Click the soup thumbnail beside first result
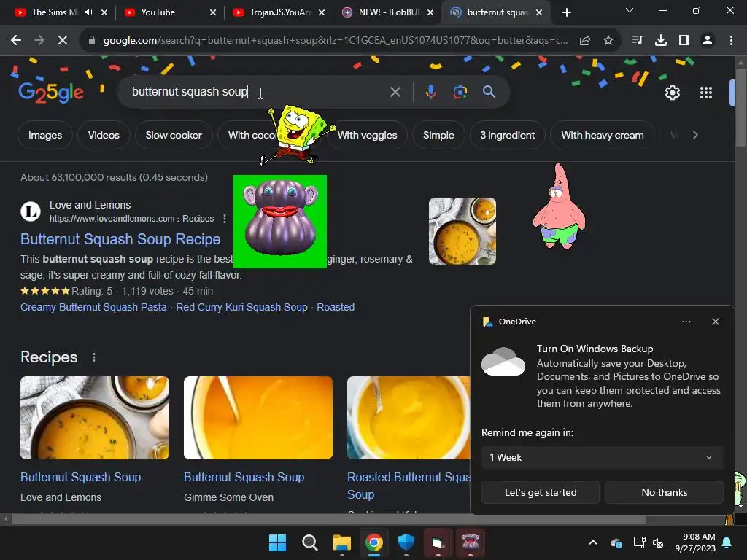This screenshot has height=560, width=747. (x=462, y=231)
